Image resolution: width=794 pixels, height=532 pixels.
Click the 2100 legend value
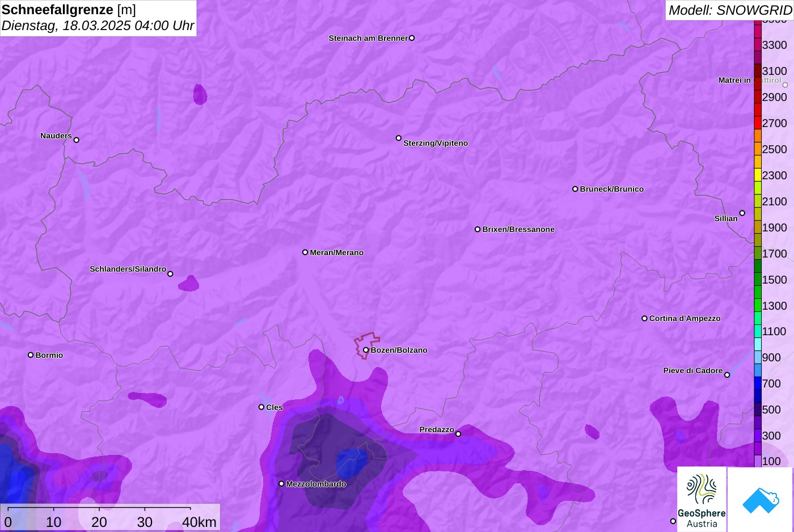pyautogui.click(x=775, y=201)
